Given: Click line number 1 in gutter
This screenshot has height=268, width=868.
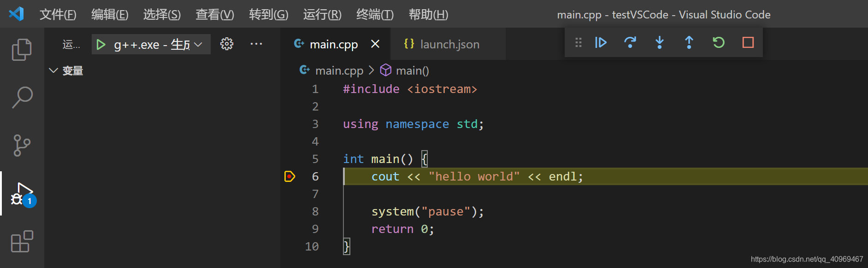Looking at the screenshot, I should point(315,89).
